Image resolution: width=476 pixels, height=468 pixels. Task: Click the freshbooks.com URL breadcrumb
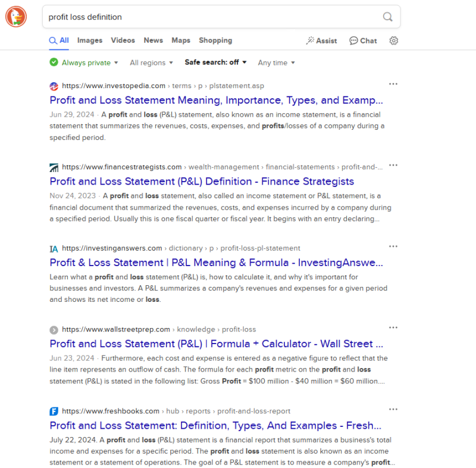click(176, 411)
